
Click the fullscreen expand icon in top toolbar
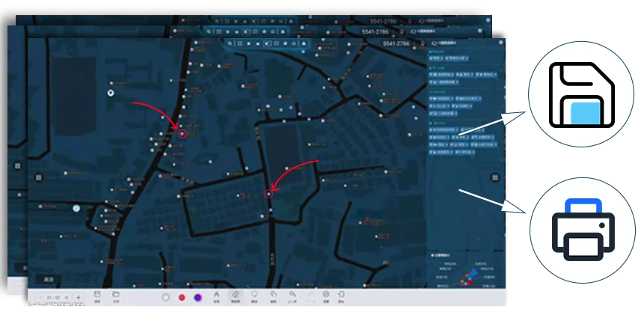239,43
